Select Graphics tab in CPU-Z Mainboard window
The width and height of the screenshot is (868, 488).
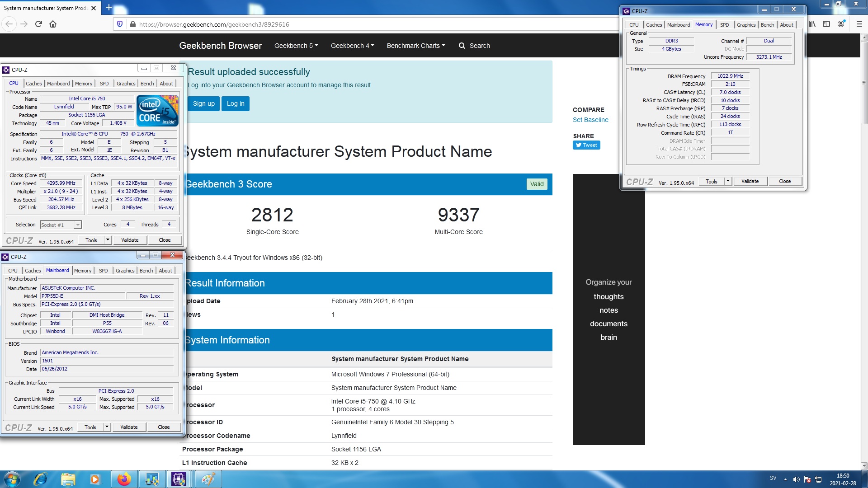pyautogui.click(x=125, y=271)
